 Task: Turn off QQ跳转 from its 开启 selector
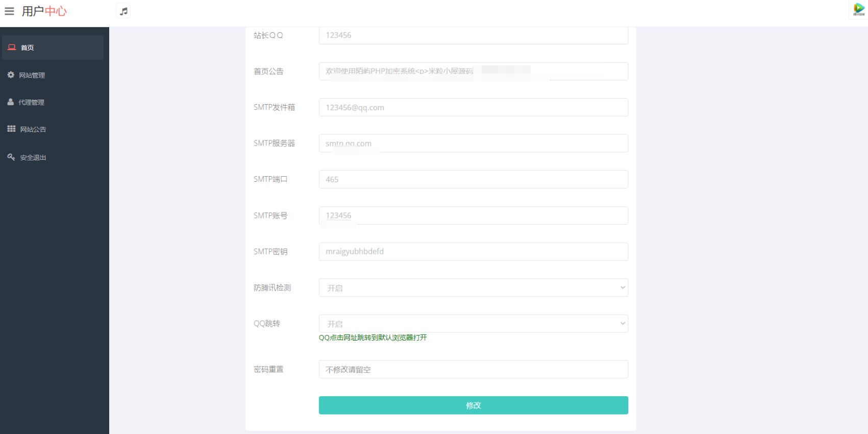473,323
